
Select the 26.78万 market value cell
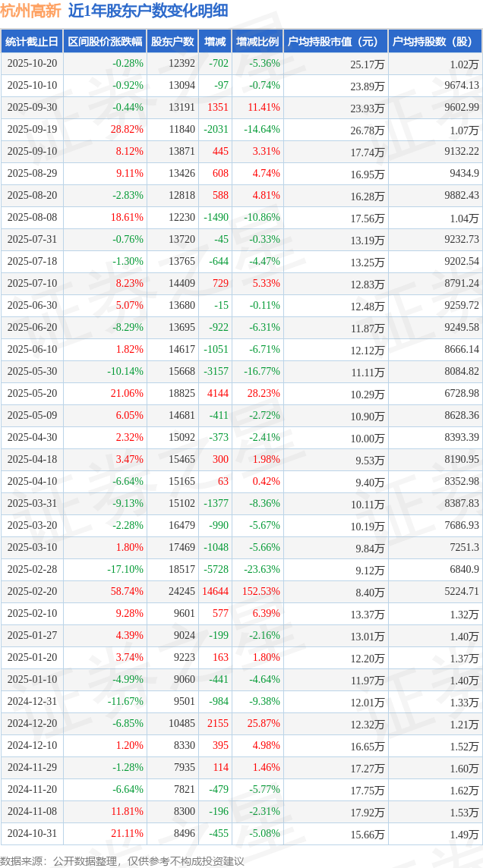(367, 130)
